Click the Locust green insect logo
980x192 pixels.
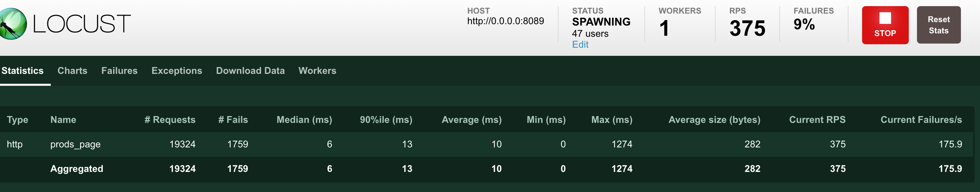(13, 23)
